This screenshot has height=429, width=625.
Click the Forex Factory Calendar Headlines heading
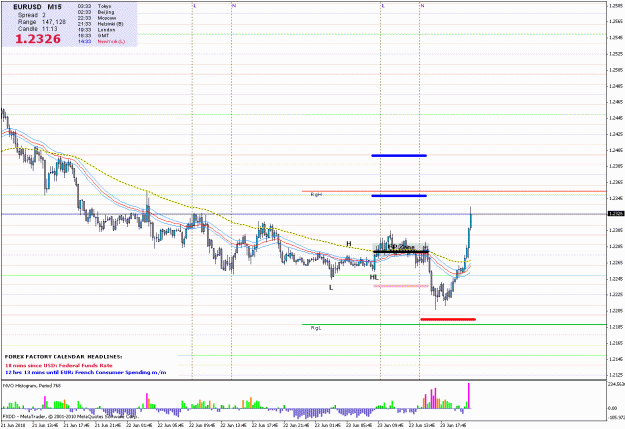tap(63, 357)
